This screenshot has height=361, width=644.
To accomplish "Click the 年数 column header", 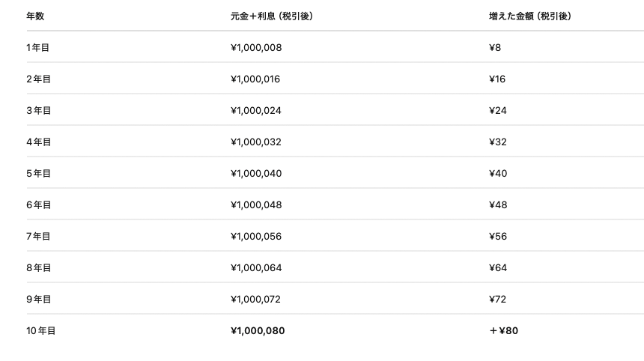I will (34, 16).
